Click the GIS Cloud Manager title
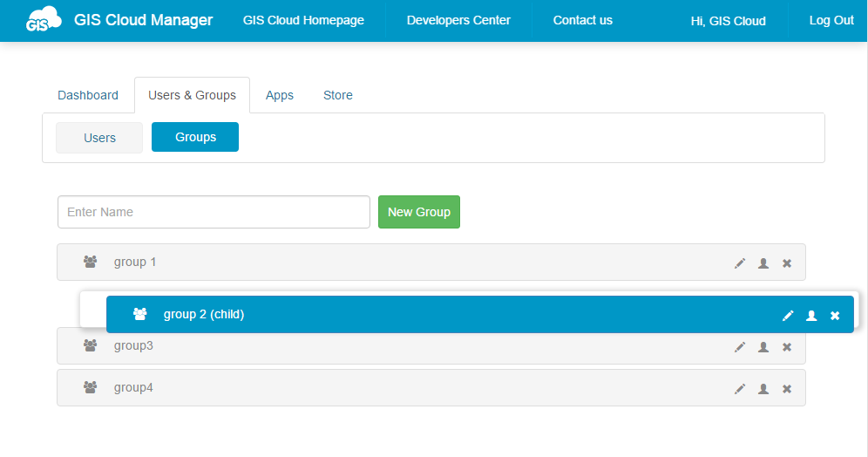 144,20
